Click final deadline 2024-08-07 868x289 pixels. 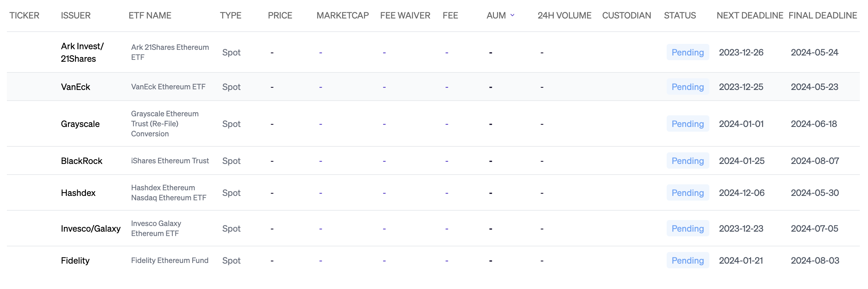[x=815, y=161]
